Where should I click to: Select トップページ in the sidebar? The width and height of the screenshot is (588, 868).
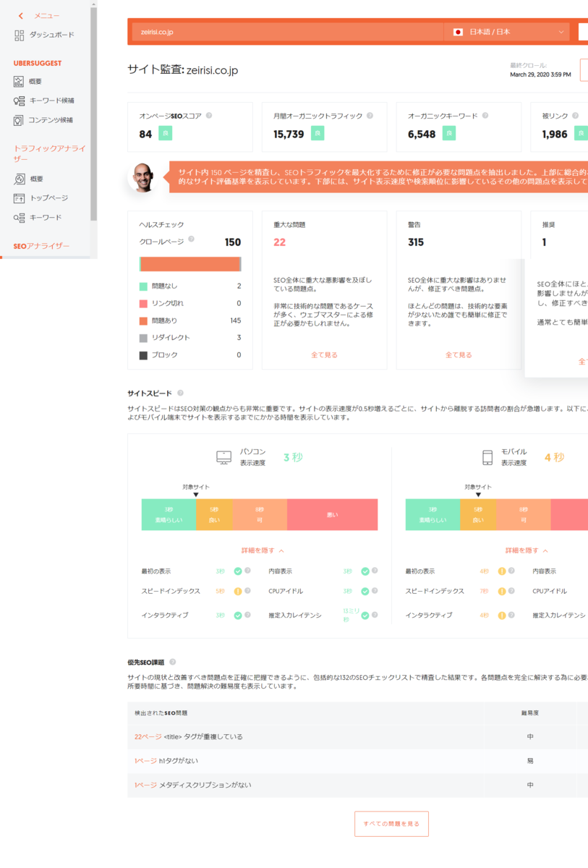coord(49,198)
